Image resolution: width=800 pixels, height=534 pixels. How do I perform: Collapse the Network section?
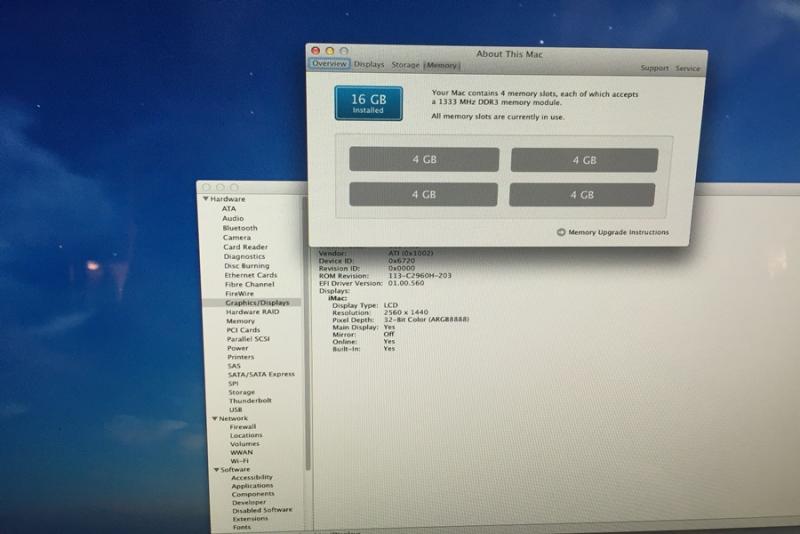[x=215, y=418]
